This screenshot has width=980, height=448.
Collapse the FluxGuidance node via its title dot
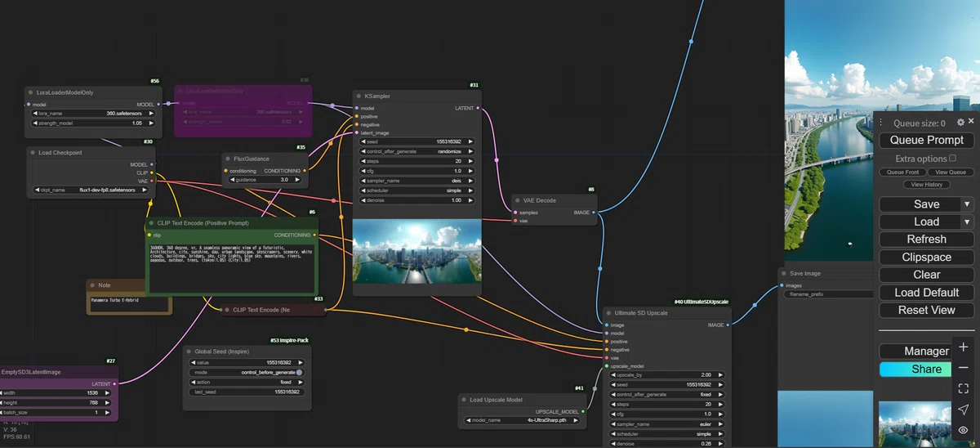[x=228, y=159]
